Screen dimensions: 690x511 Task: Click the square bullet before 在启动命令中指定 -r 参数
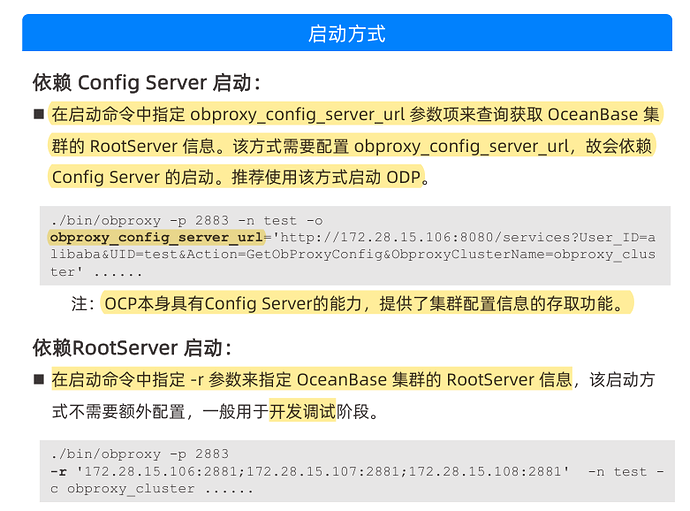coord(39,380)
